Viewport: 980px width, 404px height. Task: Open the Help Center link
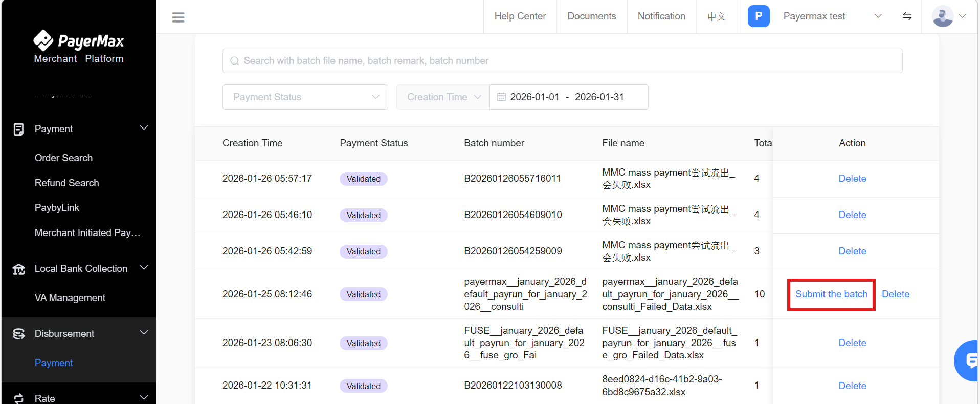[x=520, y=16]
